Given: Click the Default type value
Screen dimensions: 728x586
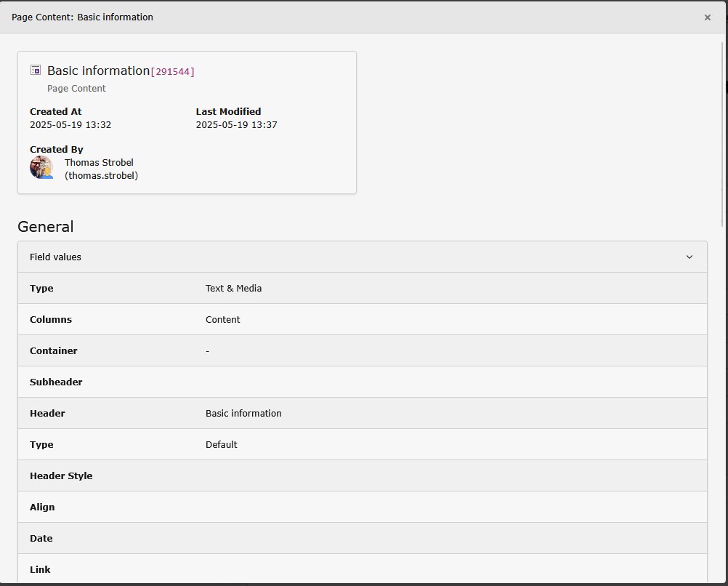Looking at the screenshot, I should coord(221,445).
